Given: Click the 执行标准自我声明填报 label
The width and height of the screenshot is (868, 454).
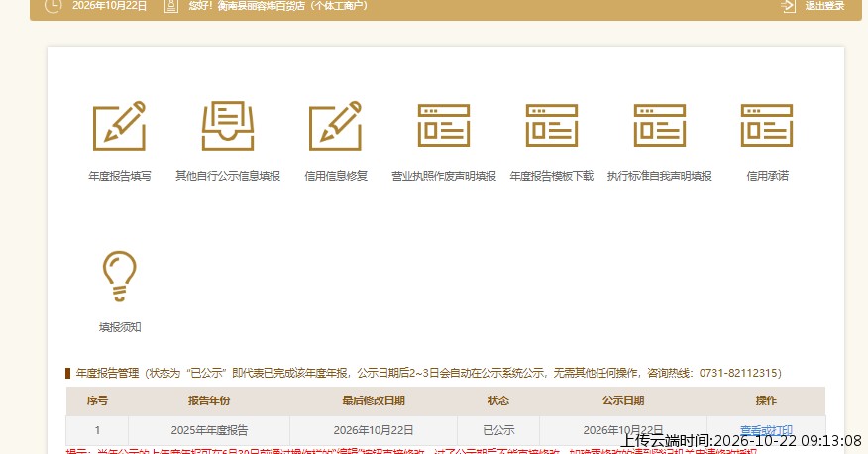Looking at the screenshot, I should tap(659, 176).
